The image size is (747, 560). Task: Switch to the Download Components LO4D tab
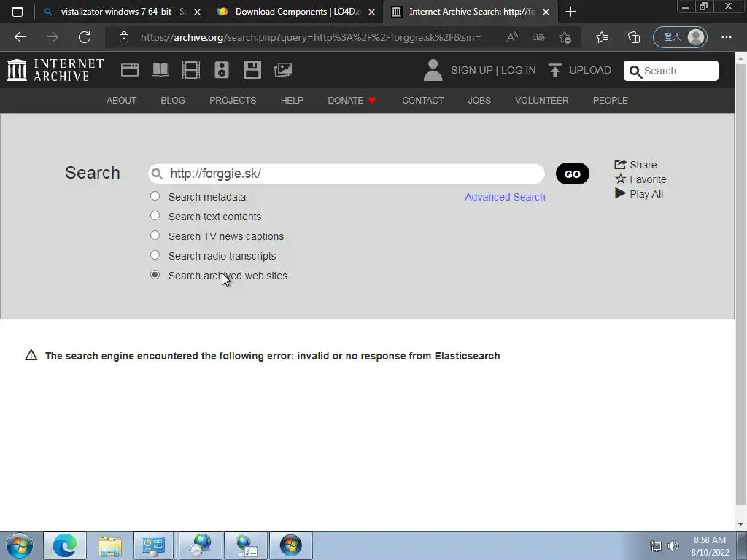coord(295,12)
